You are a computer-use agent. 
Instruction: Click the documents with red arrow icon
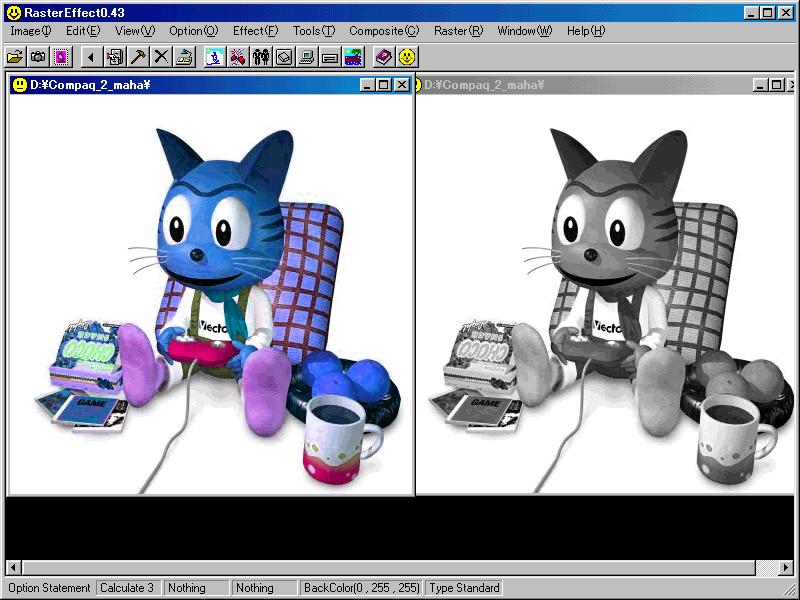pyautogui.click(x=115, y=57)
